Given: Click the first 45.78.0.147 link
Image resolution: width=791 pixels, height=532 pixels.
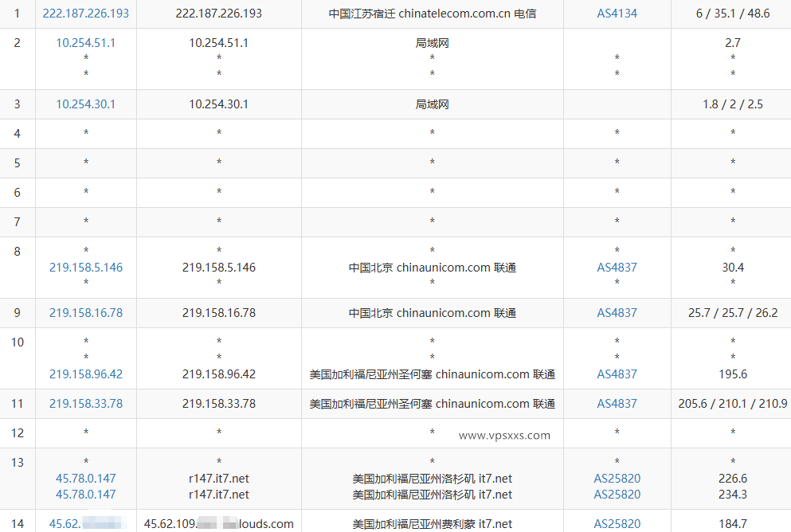Looking at the screenshot, I should click(86, 479).
